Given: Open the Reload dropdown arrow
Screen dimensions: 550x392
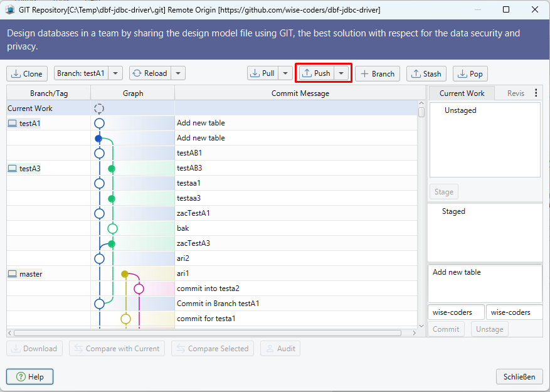Looking at the screenshot, I should click(x=178, y=73).
